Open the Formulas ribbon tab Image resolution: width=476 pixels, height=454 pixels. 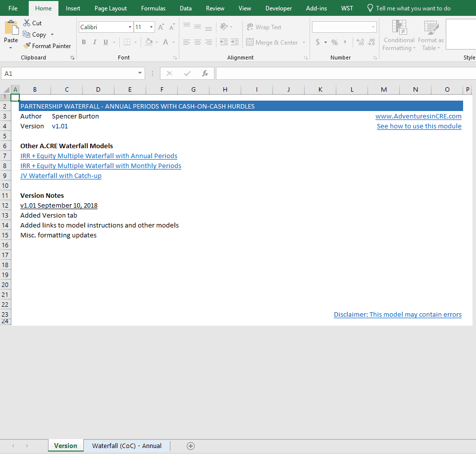click(154, 8)
